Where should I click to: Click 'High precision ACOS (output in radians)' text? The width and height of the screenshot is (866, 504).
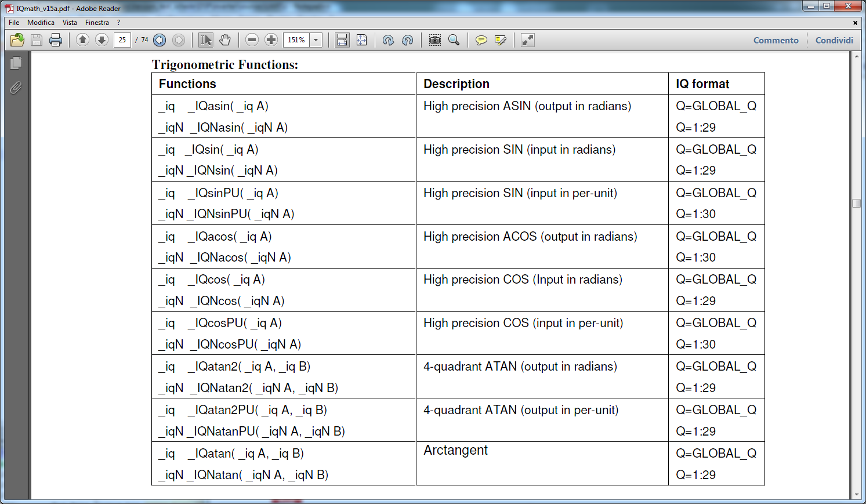[x=530, y=237]
